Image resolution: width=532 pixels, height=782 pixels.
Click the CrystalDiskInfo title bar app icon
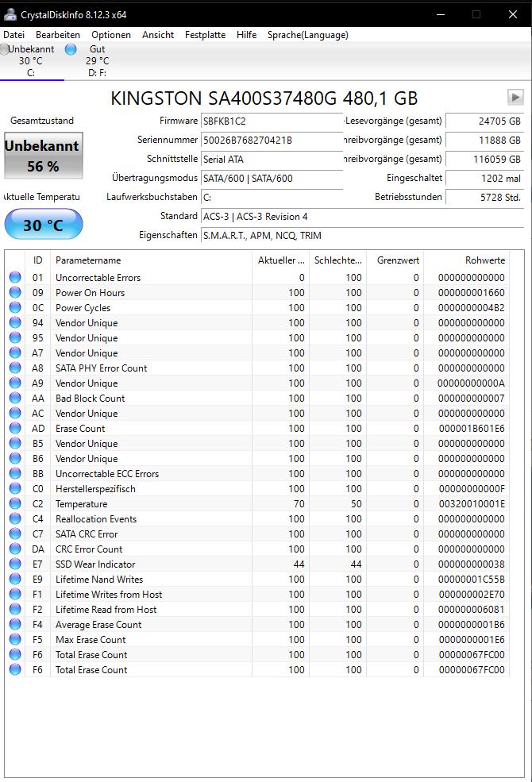(x=10, y=15)
